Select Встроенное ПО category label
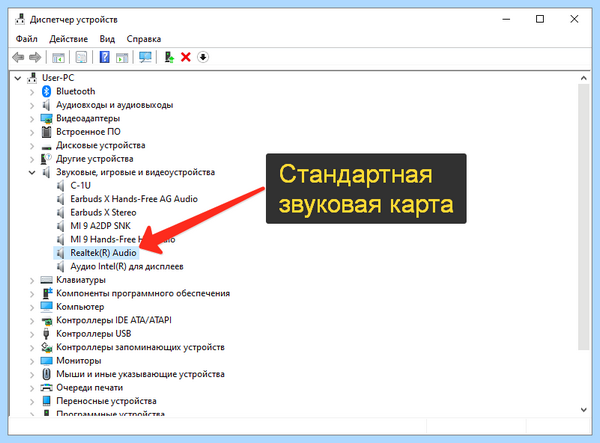This screenshot has width=600, height=443. pyautogui.click(x=88, y=132)
